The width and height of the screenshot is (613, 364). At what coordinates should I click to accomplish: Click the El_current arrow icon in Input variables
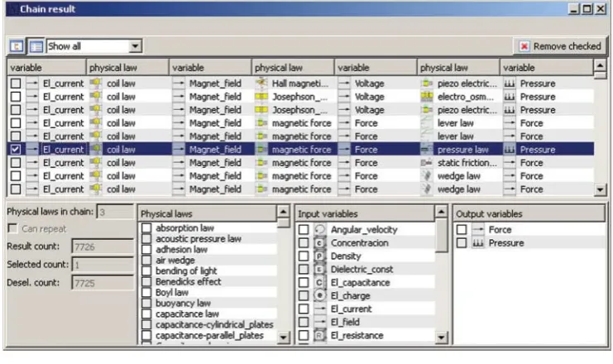pos(320,309)
